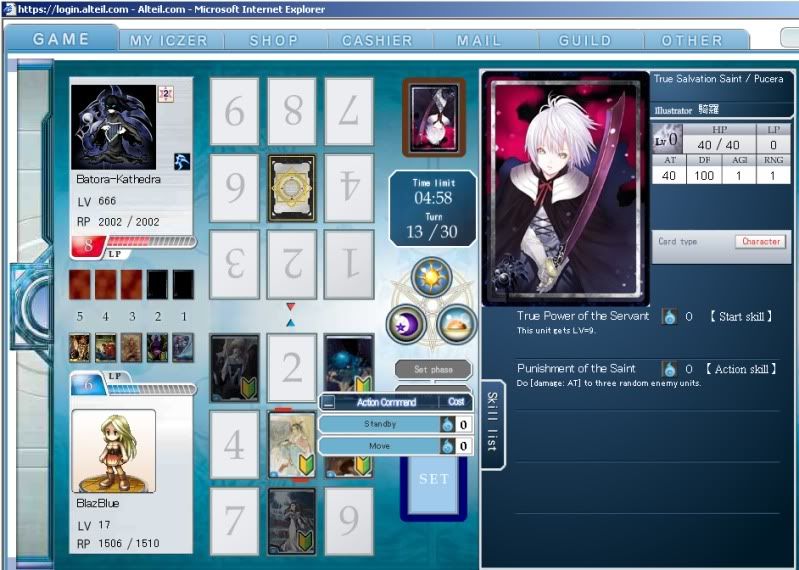799x570 pixels.
Task: Select the golden card-back on opponent's field
Action: [292, 188]
